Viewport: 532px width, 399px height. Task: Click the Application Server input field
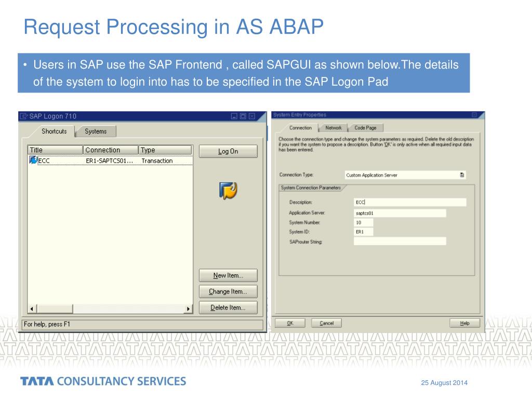(x=400, y=213)
